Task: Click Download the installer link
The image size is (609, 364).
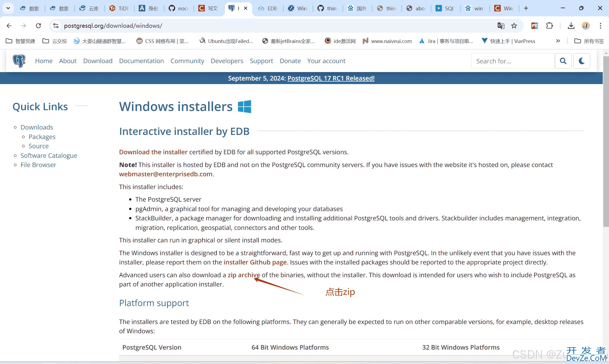Action: point(153,152)
